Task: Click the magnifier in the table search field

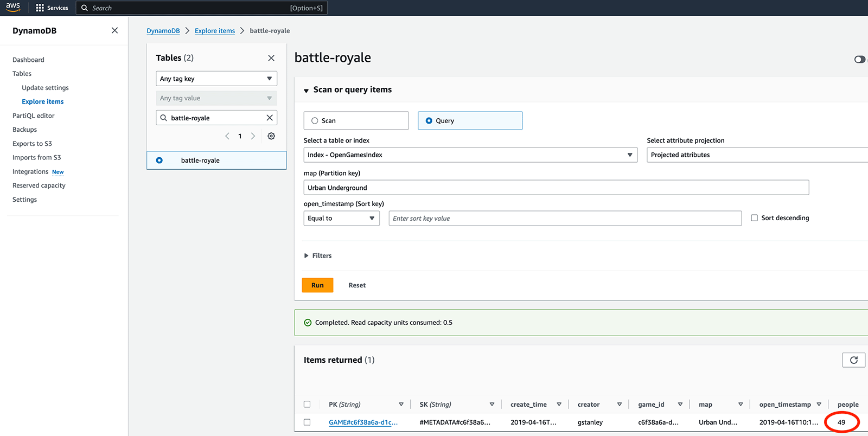Action: (x=163, y=118)
